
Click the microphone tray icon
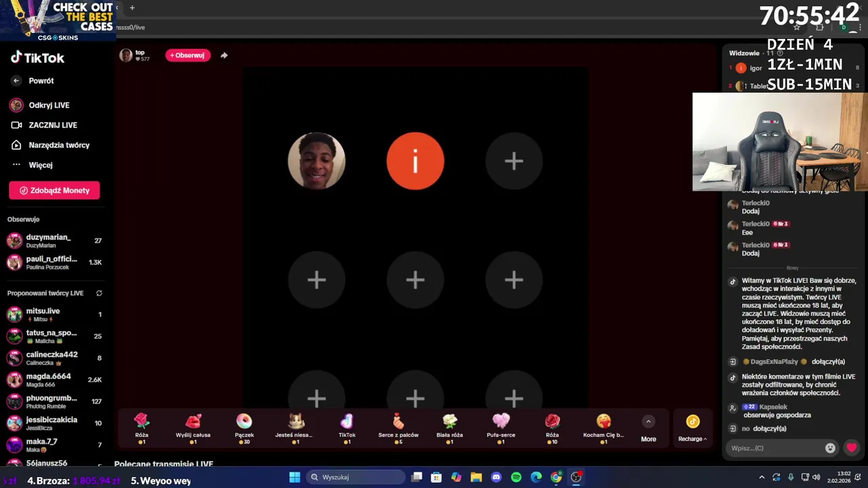point(791,477)
